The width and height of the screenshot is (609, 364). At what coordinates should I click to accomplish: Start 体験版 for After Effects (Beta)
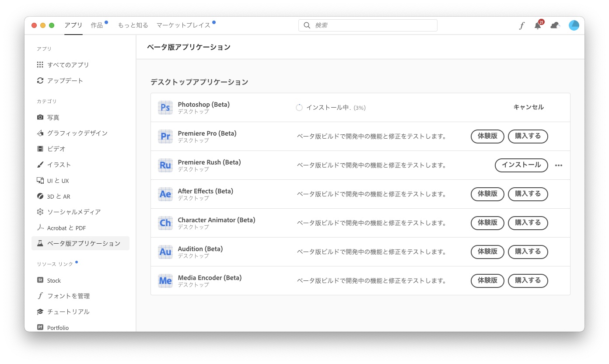point(487,194)
